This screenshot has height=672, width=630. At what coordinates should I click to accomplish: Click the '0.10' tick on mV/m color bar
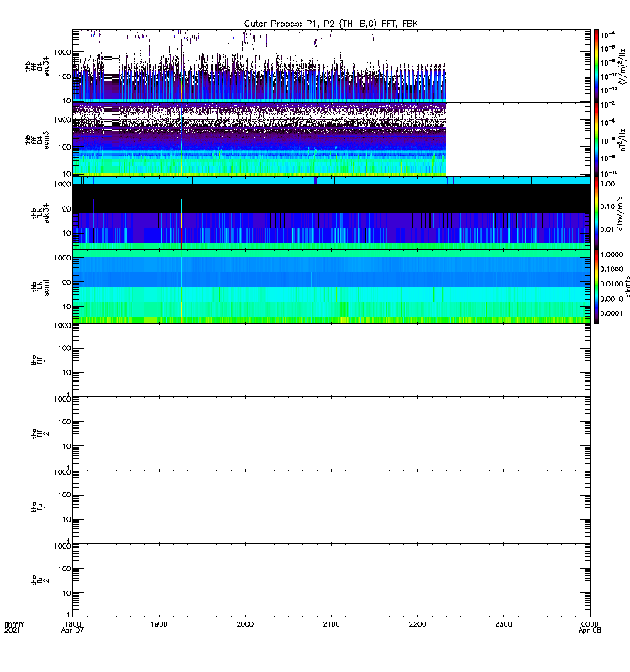[x=607, y=207]
